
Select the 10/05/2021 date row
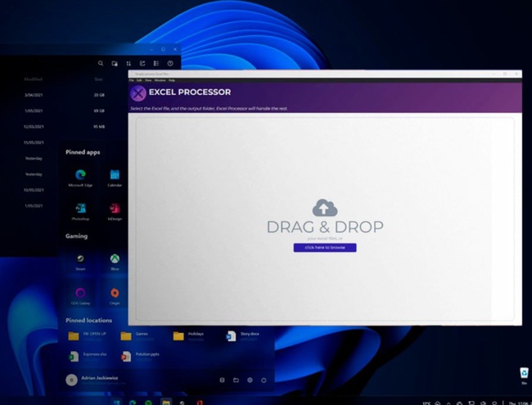[x=34, y=190]
